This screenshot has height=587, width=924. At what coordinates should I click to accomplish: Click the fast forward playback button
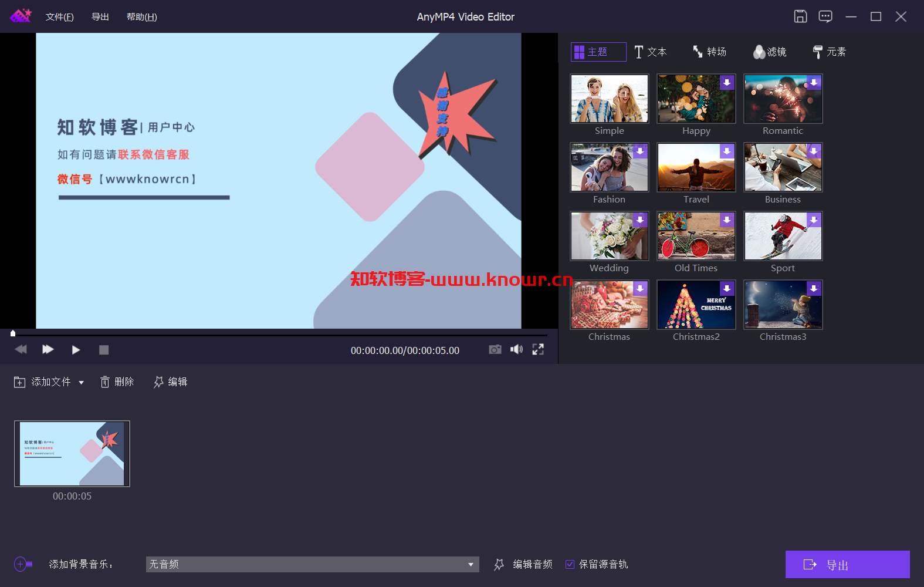(48, 350)
